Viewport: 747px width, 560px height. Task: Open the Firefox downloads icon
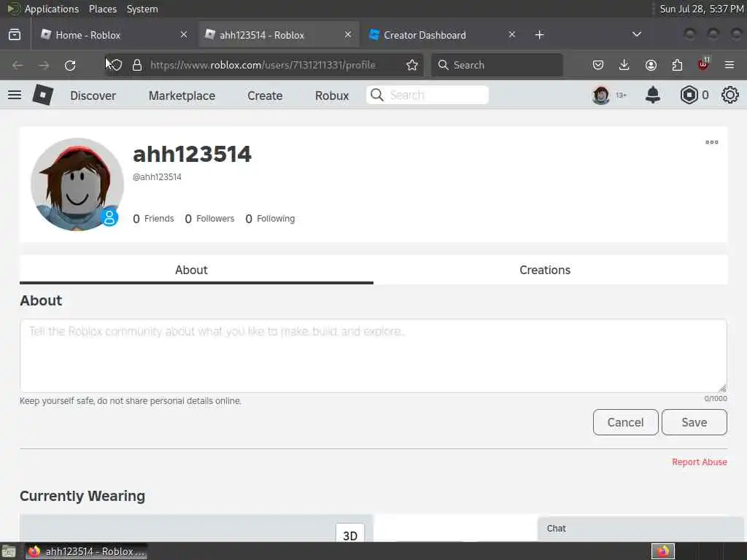(x=624, y=65)
